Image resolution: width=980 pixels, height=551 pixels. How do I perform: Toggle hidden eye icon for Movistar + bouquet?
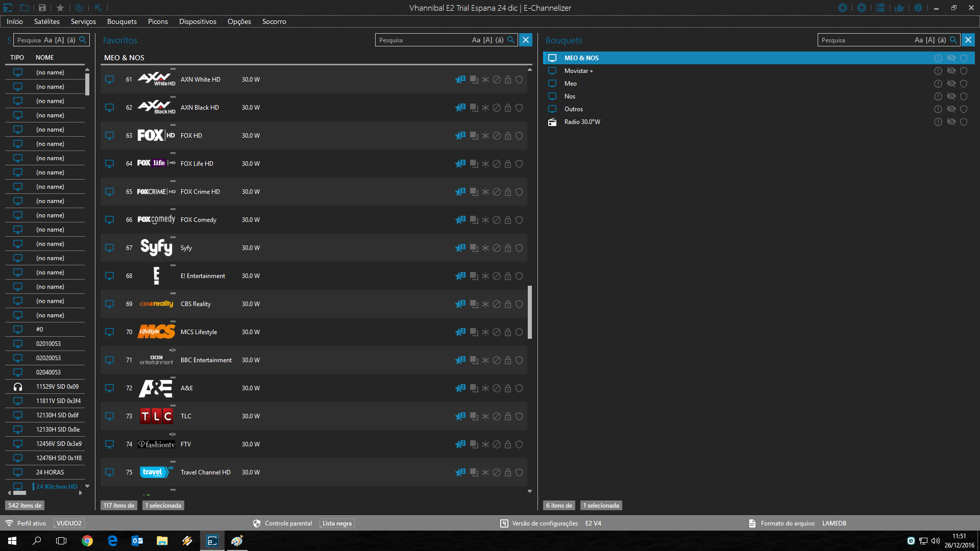click(x=951, y=71)
